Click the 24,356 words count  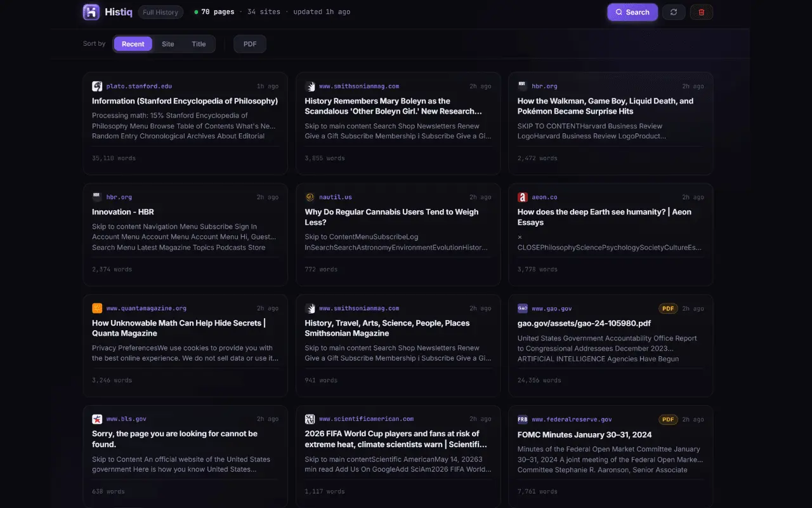(539, 380)
